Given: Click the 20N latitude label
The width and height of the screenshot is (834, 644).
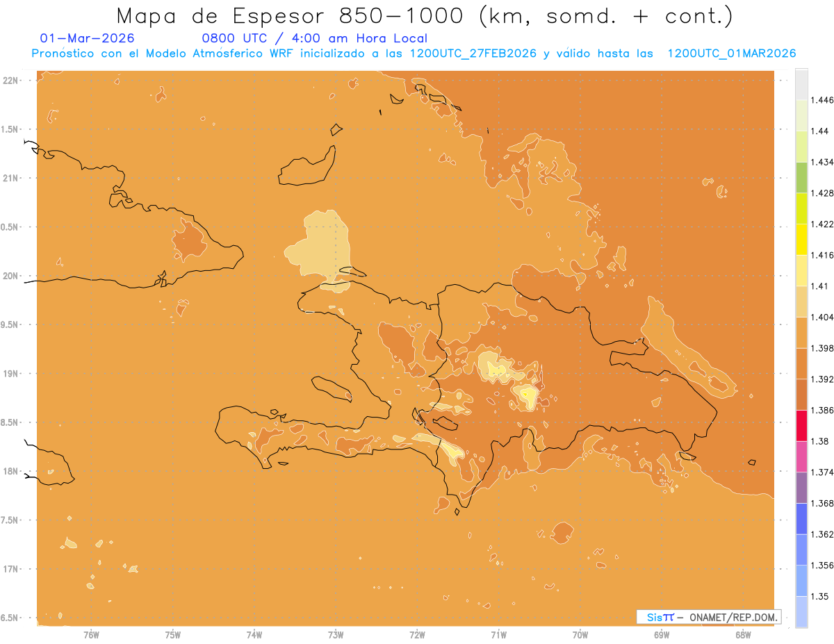Looking at the screenshot, I should click(12, 276).
